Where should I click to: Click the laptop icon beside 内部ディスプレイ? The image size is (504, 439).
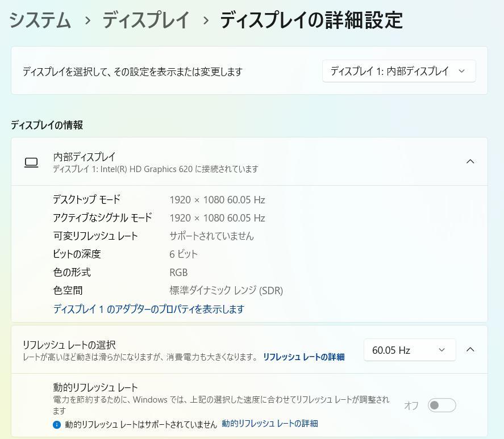tap(31, 162)
